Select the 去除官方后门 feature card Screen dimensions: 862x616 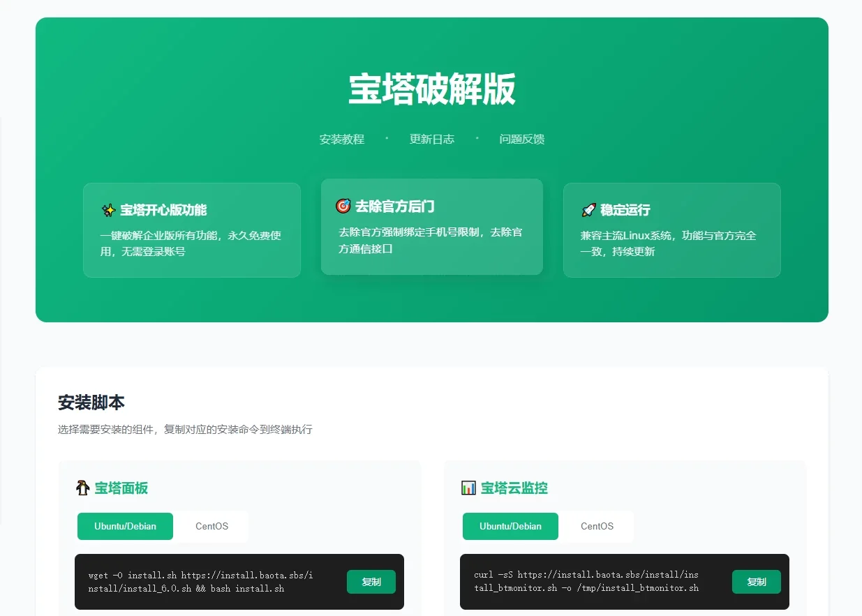tap(431, 226)
